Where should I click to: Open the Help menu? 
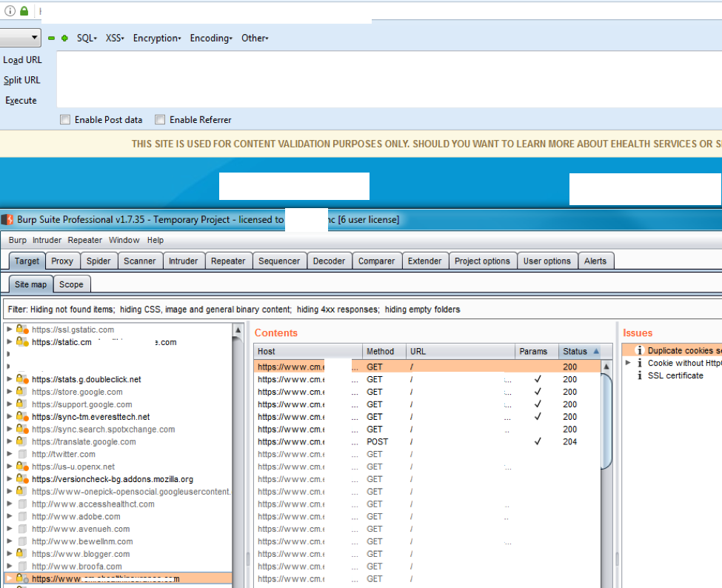point(156,240)
